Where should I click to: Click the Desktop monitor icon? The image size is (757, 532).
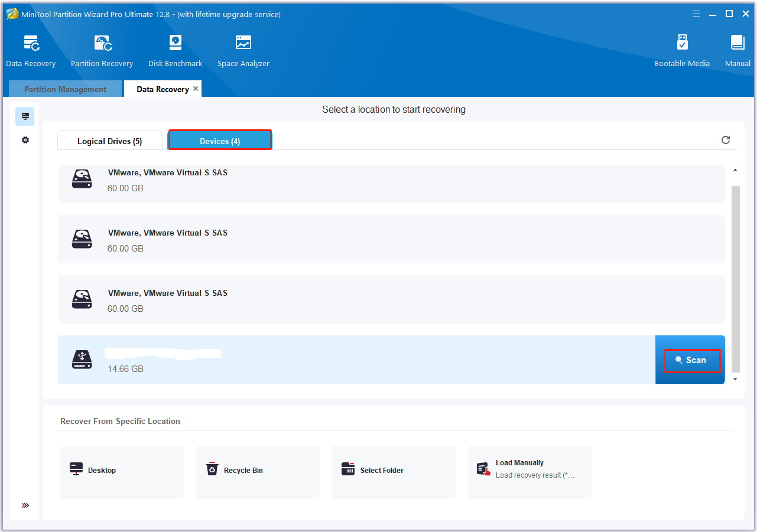[76, 469]
